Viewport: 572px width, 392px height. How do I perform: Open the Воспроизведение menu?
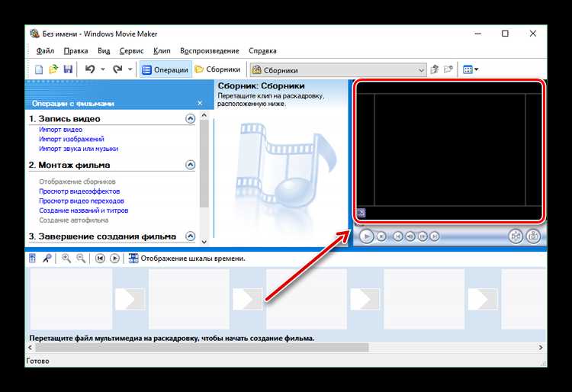[x=210, y=51]
